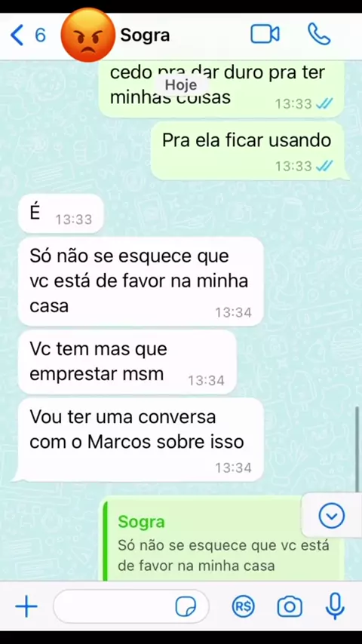Select the 'Pra ela ficar usando' message

click(x=248, y=151)
